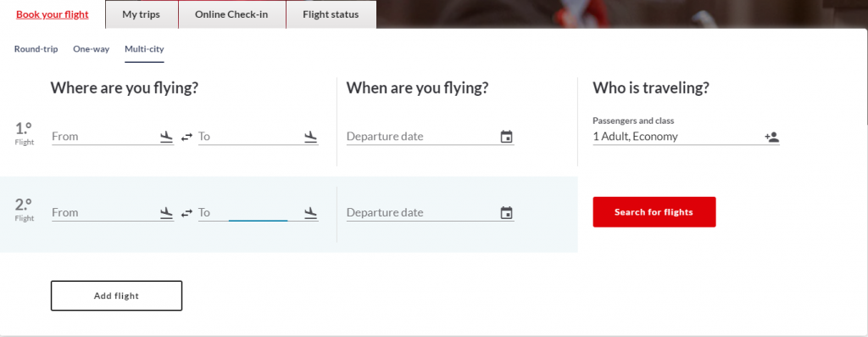Screen dimensions: 868x337
Task: Click the Add flight button
Action: point(116,295)
